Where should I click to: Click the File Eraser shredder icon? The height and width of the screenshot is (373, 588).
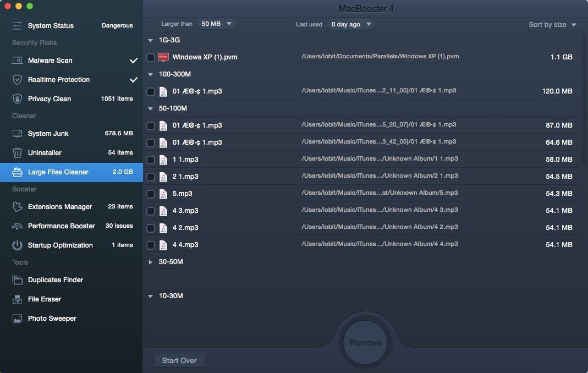click(17, 299)
